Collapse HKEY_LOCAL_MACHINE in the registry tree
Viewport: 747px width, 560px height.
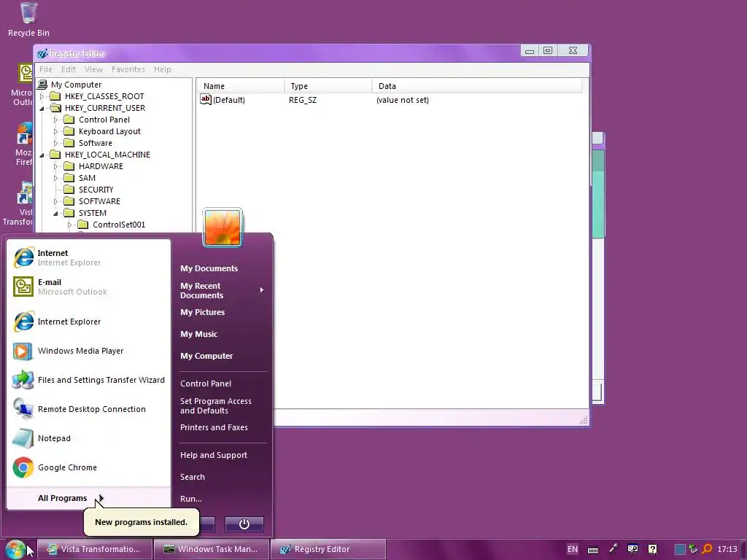42,155
